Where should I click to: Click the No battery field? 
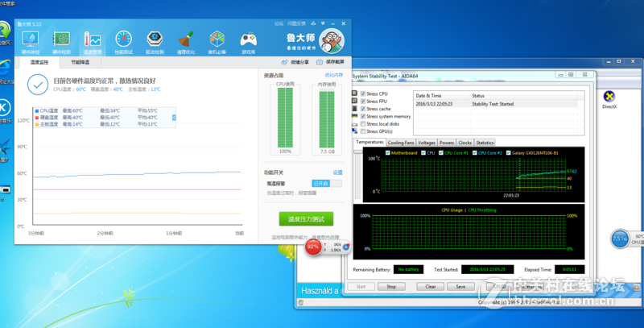coord(408,270)
